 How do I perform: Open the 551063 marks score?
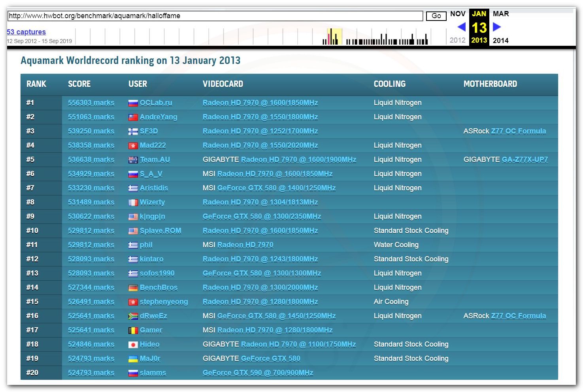pos(91,117)
